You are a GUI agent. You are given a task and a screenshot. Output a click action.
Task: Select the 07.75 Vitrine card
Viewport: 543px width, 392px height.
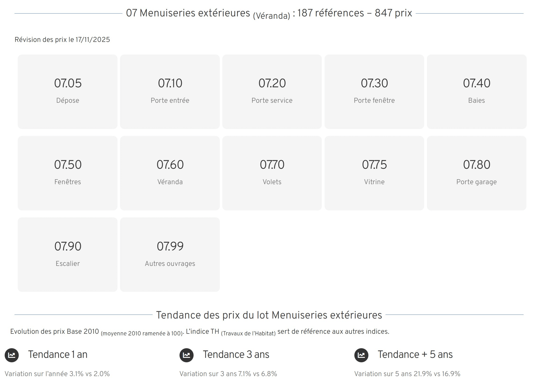coord(374,173)
